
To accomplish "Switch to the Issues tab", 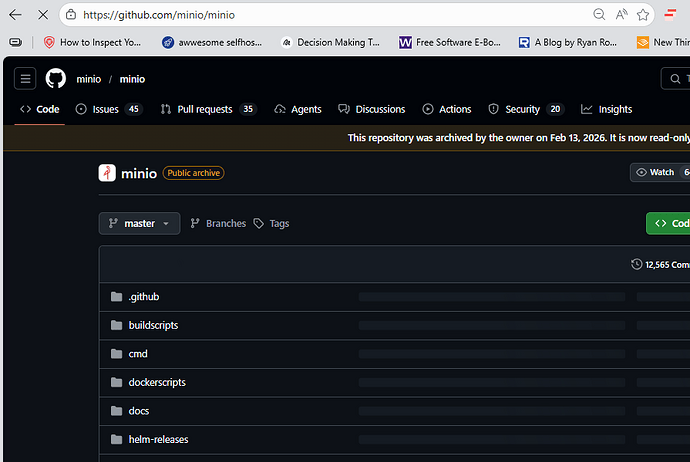I will pos(108,109).
